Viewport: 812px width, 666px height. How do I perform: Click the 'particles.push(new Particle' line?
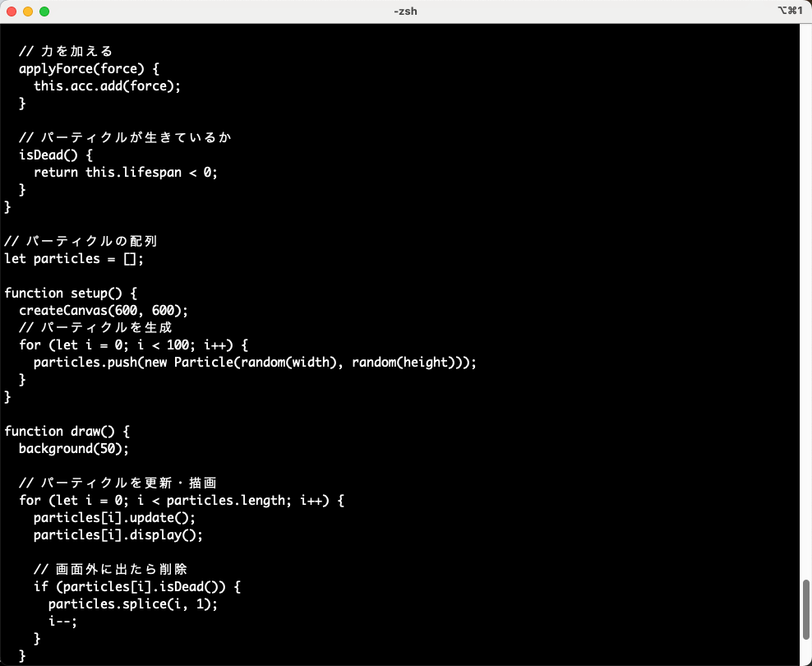(x=255, y=362)
